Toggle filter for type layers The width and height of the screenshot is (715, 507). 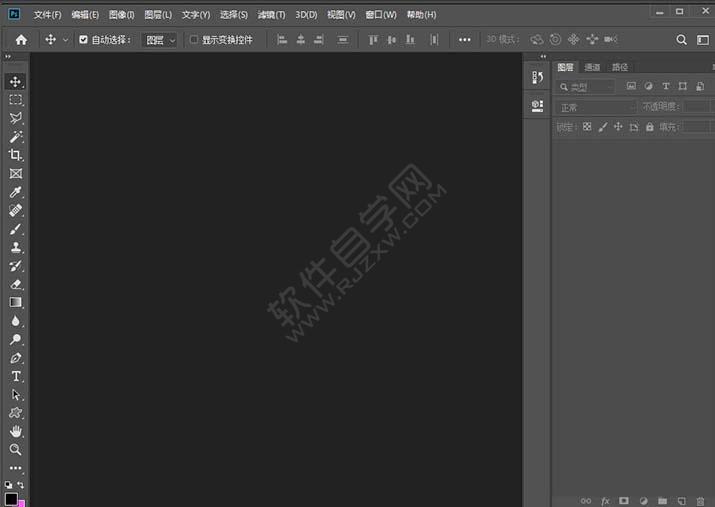[x=666, y=86]
